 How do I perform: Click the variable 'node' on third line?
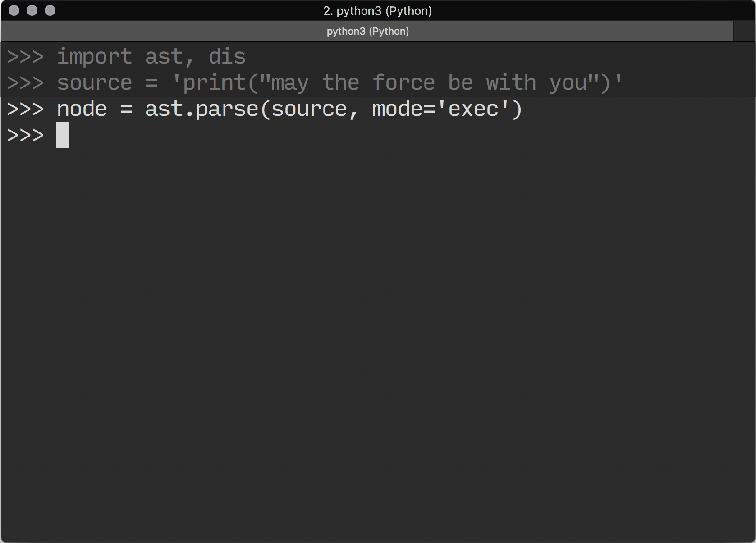(82, 109)
